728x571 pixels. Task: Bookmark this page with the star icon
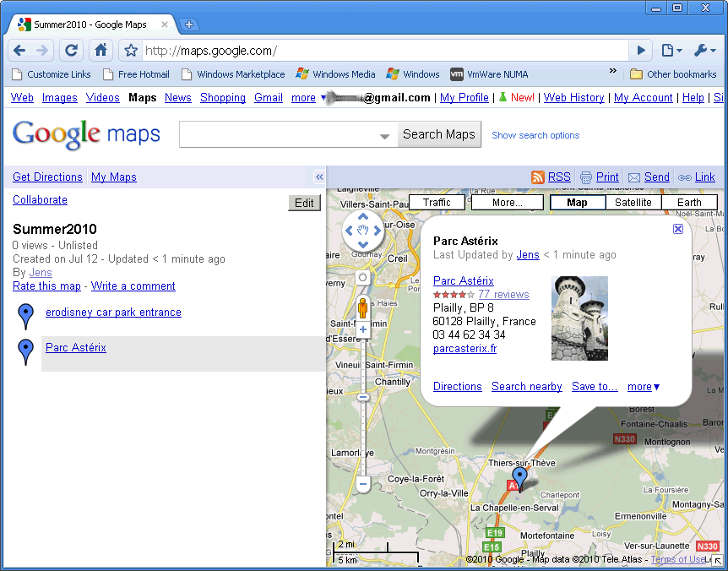(x=131, y=50)
